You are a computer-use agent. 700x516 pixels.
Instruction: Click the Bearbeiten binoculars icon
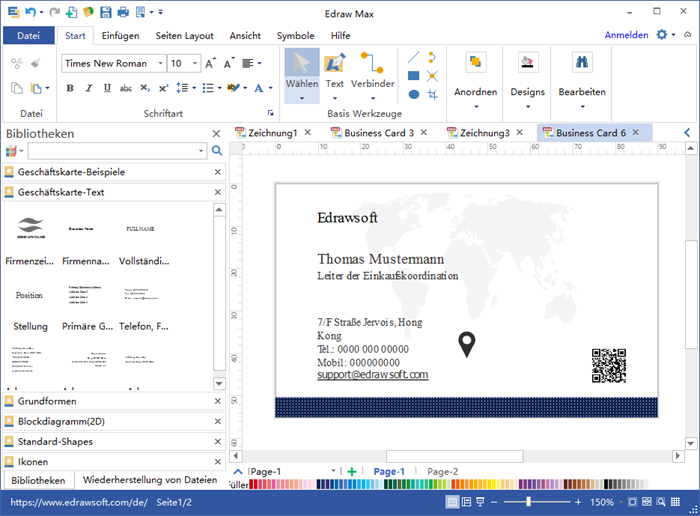[x=581, y=63]
